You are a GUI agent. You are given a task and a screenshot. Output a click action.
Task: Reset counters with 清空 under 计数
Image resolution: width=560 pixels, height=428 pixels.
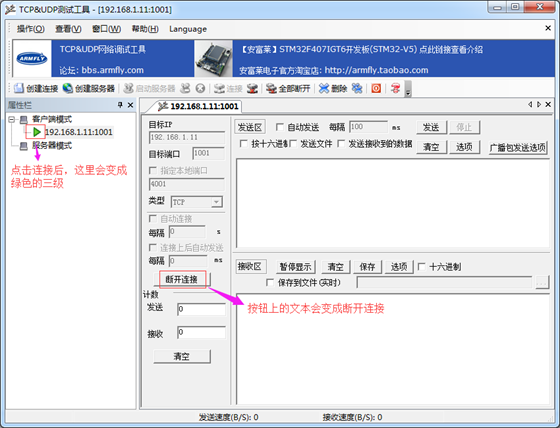[182, 356]
